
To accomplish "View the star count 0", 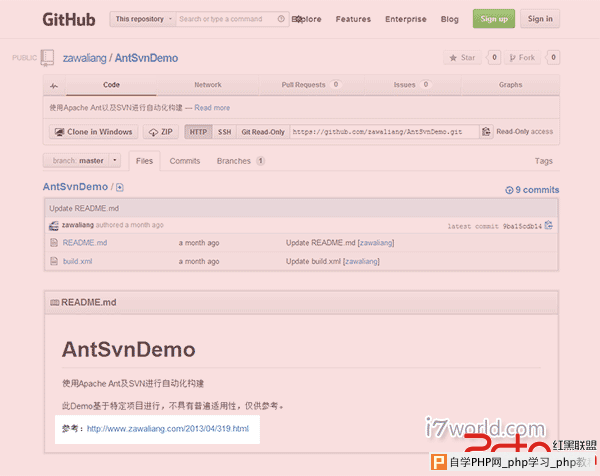I will pyautogui.click(x=494, y=57).
